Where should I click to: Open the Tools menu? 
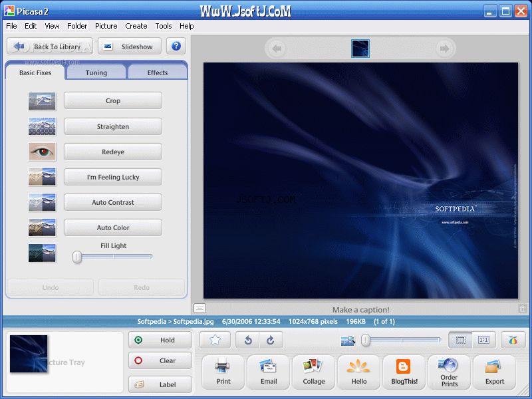164,26
